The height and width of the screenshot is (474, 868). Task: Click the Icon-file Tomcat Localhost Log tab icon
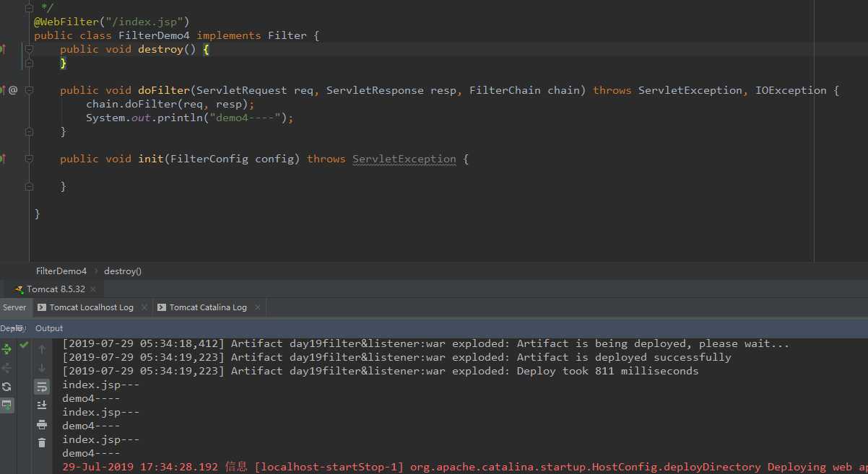[42, 307]
